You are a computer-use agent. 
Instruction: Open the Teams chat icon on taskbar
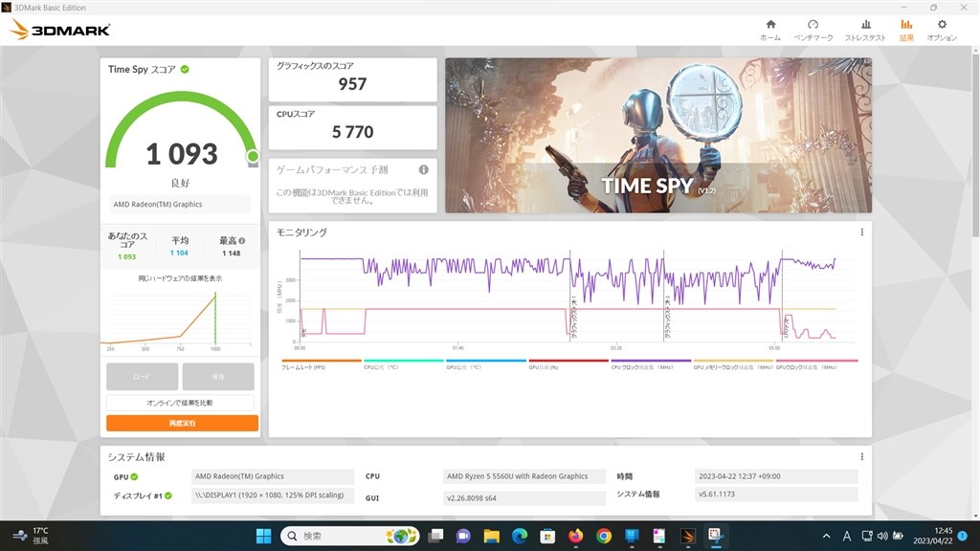point(463,536)
